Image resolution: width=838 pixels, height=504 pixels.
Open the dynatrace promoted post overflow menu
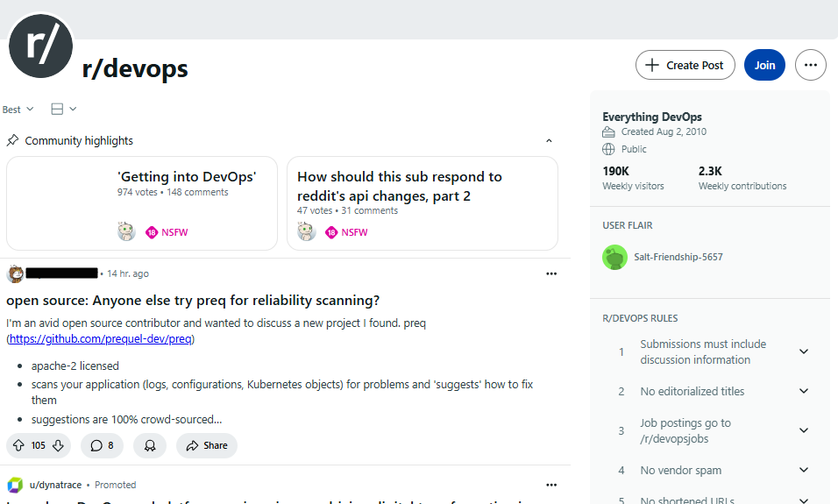pyautogui.click(x=551, y=485)
